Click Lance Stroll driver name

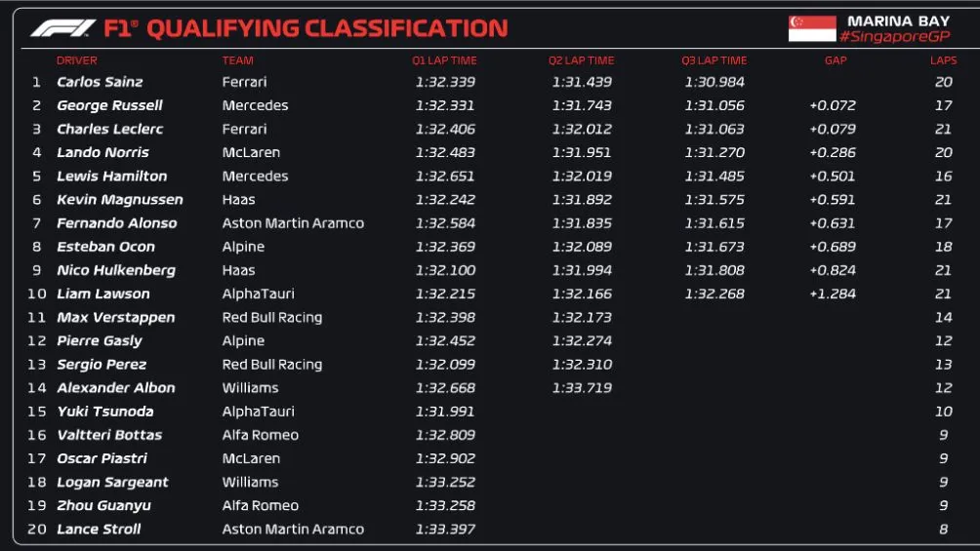(x=99, y=530)
